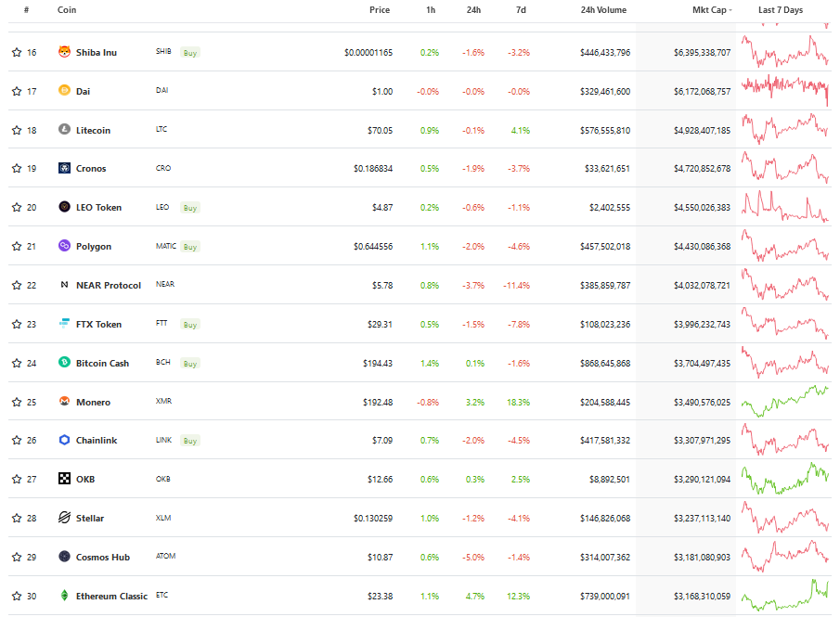
Task: Star Dai as a favorite
Action: [17, 91]
